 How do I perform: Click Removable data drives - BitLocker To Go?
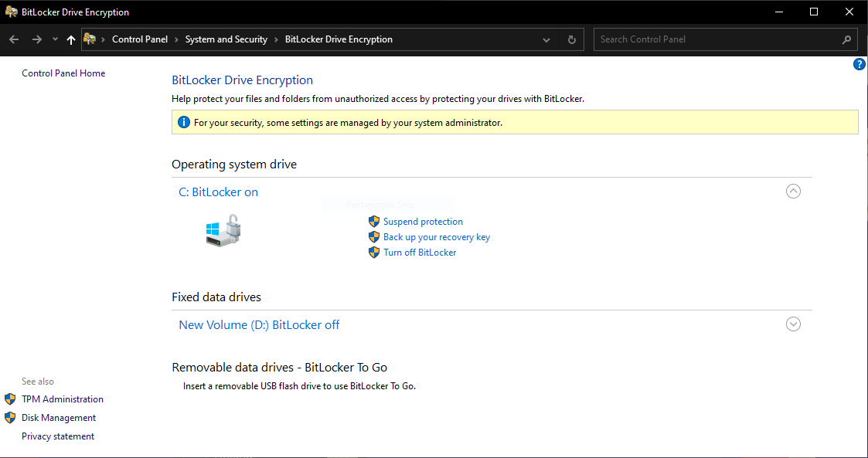(x=280, y=368)
